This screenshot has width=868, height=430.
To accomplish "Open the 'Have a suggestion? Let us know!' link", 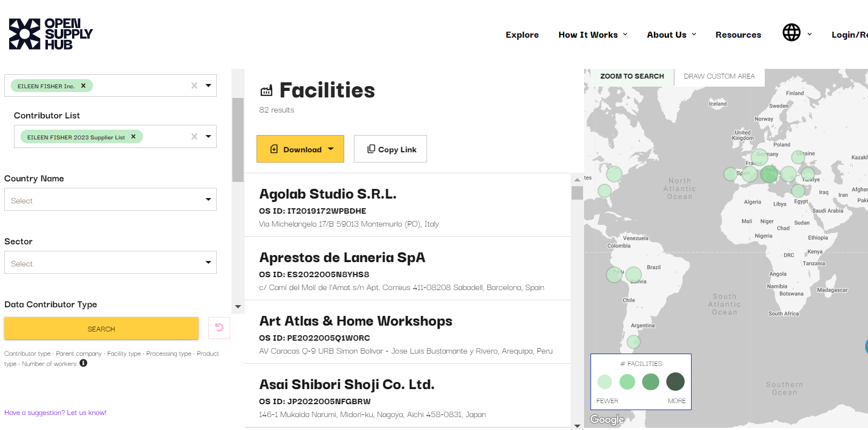I will [55, 413].
